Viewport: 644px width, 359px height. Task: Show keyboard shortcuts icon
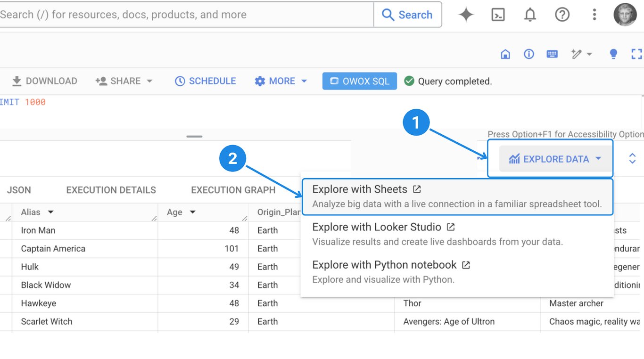[552, 54]
